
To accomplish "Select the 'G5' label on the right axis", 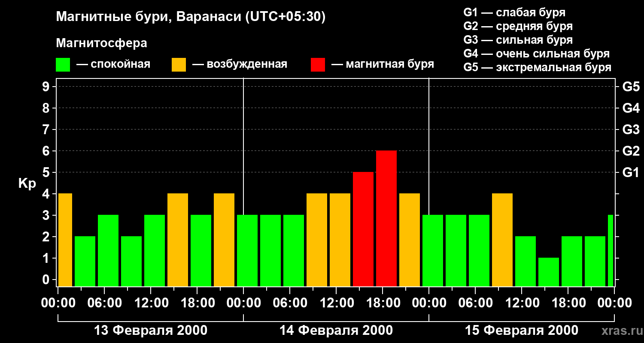I will point(631,87).
